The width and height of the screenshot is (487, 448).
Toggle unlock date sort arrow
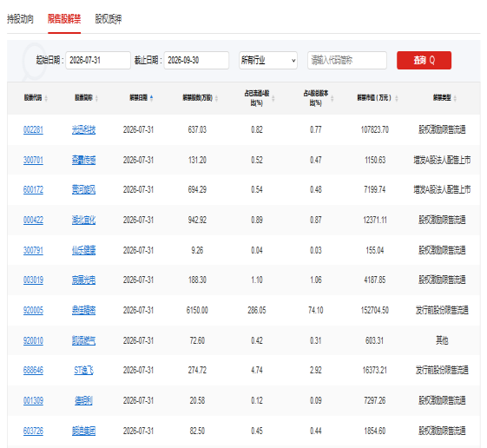(x=152, y=98)
